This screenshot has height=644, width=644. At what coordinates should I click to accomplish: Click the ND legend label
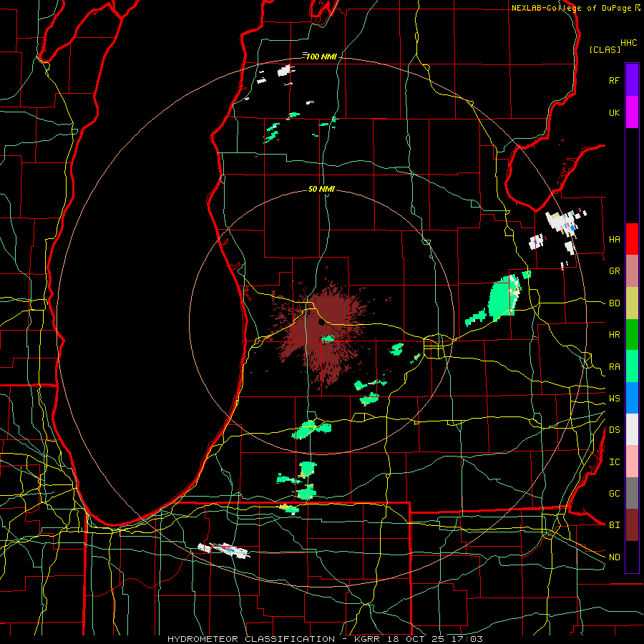pos(614,557)
